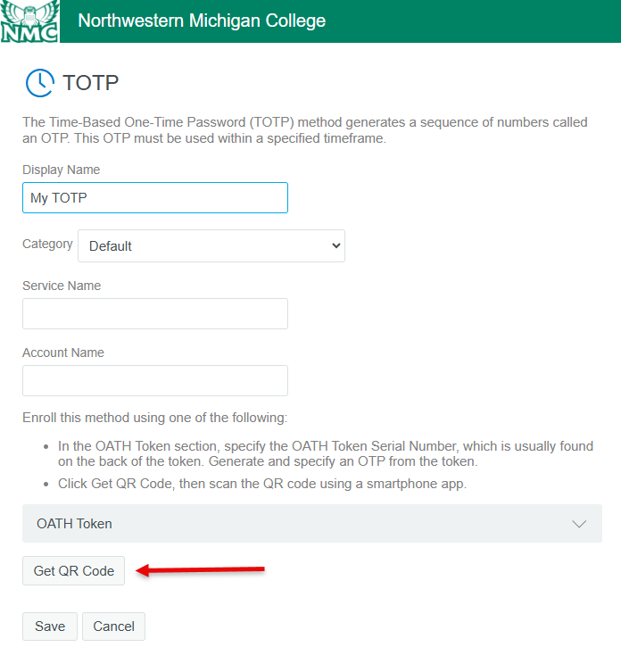Click the chevron in the OATH Token bar
The image size is (621, 672).
579,524
